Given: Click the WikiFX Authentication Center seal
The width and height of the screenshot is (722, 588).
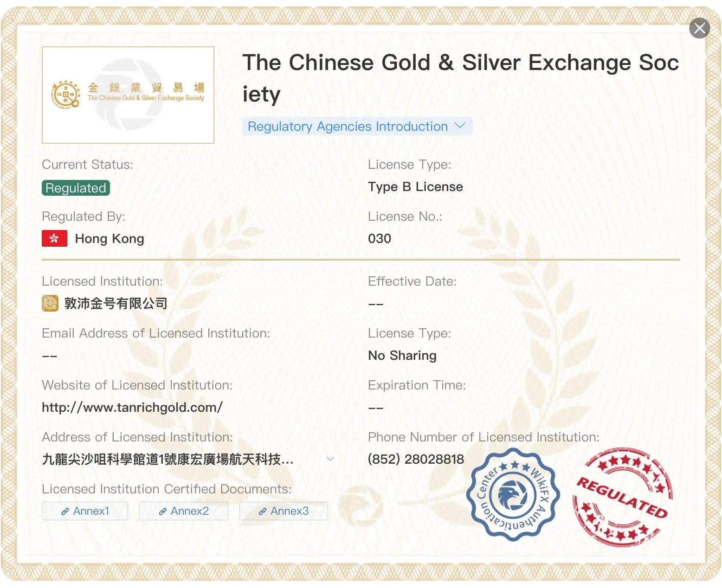Looking at the screenshot, I should point(513,494).
